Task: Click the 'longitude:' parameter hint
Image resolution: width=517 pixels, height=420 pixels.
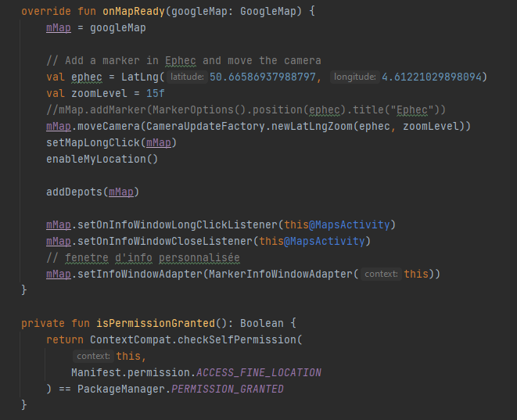Action: (355, 77)
